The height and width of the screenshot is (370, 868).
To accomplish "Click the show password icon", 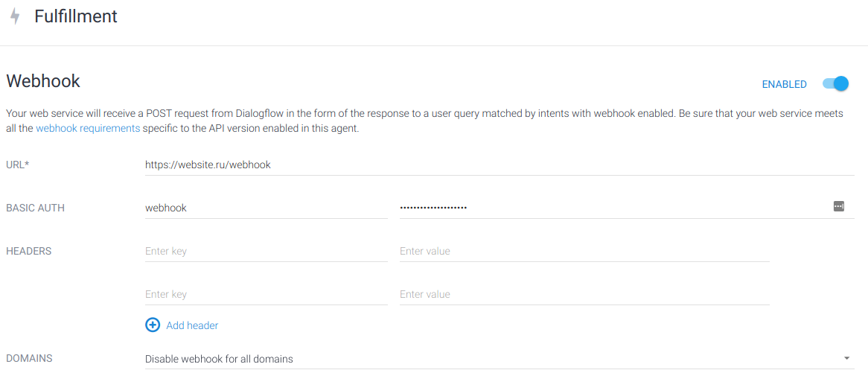I will pos(839,206).
